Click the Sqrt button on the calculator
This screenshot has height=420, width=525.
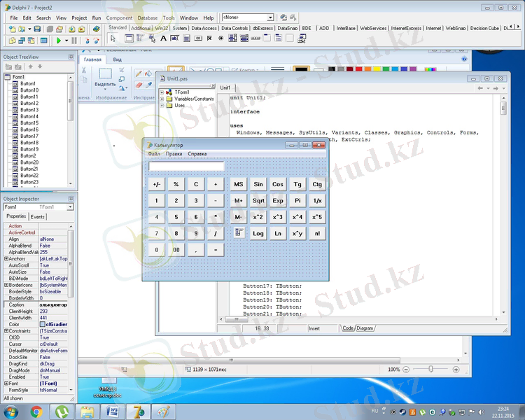[x=258, y=200]
